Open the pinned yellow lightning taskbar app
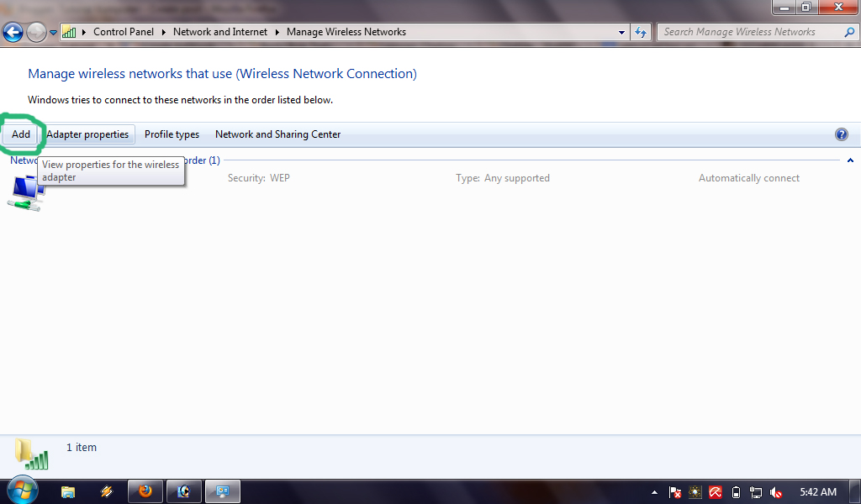 (107, 491)
